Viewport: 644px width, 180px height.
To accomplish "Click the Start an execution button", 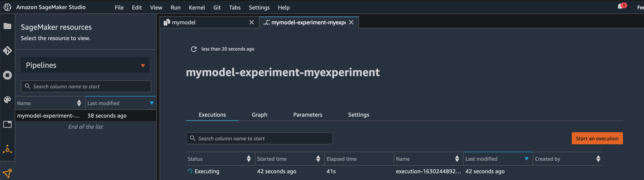I will click(x=597, y=138).
